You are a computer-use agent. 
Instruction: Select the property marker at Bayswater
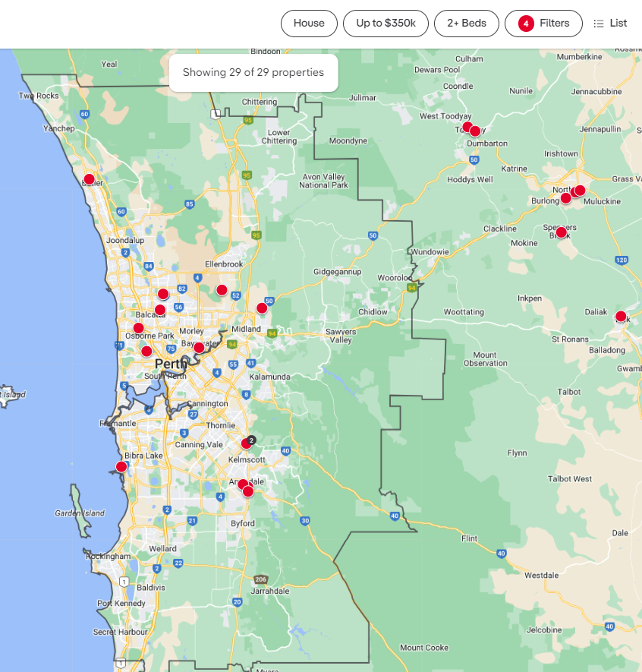tap(199, 348)
